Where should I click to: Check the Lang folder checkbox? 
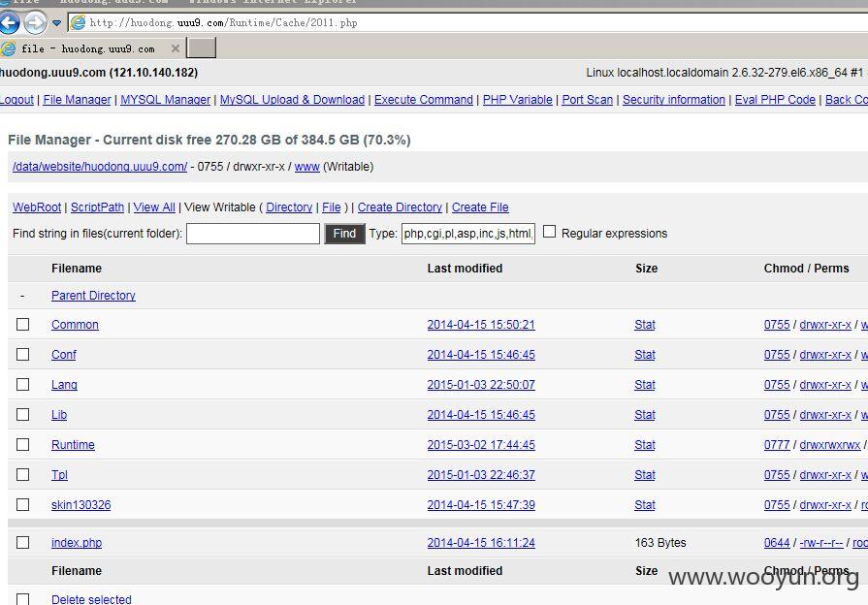[x=22, y=384]
